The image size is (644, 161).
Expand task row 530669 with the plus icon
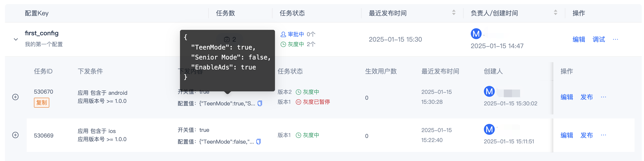(x=15, y=135)
